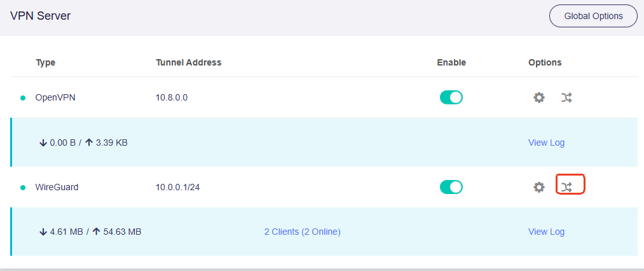Disable the OpenVPN server toggle

click(451, 97)
